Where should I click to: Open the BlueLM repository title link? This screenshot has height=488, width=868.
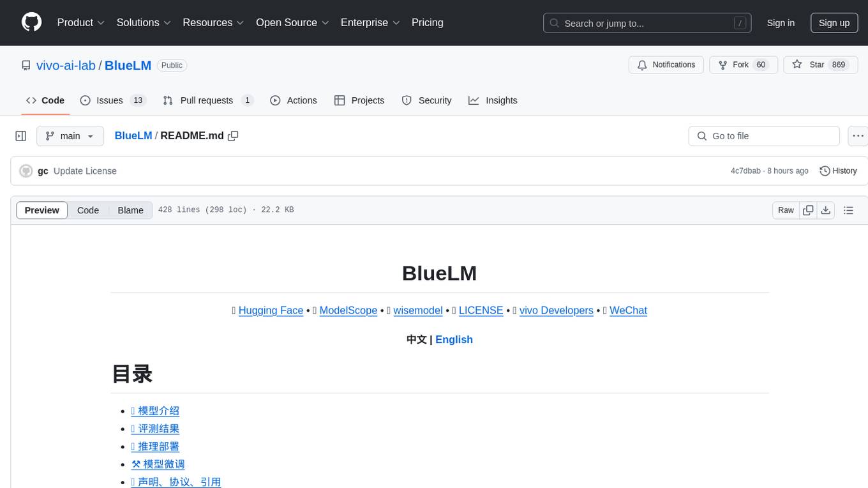[128, 65]
